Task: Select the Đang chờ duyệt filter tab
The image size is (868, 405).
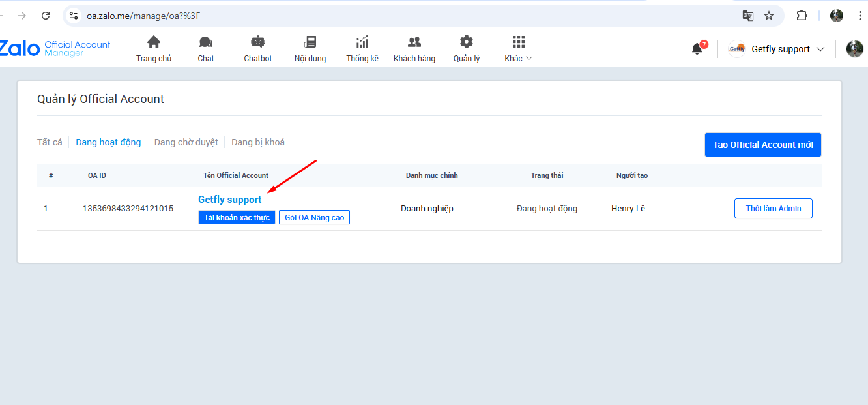Action: tap(186, 142)
